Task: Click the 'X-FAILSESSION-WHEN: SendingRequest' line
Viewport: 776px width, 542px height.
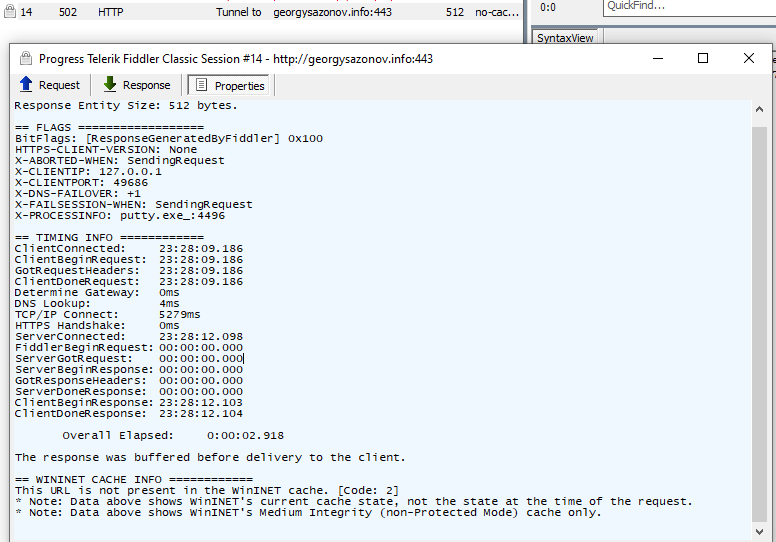Action: 134,204
